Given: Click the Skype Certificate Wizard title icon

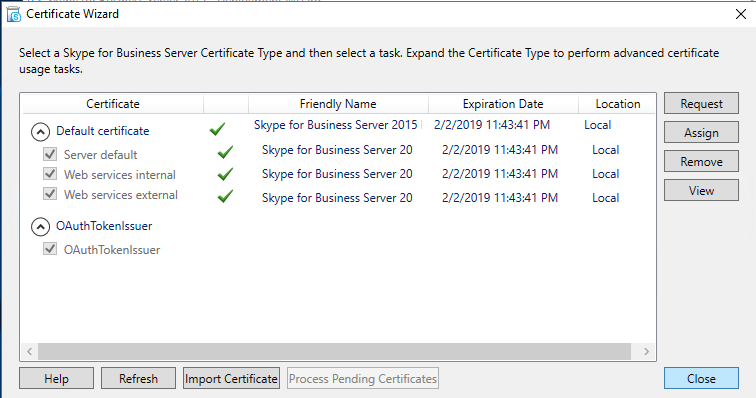Looking at the screenshot, I should pos(14,14).
